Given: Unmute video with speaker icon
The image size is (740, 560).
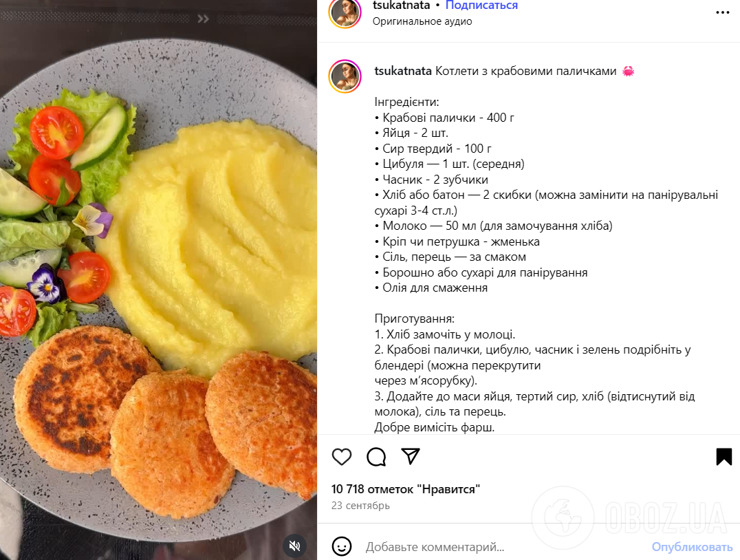Looking at the screenshot, I should pyautogui.click(x=294, y=546).
